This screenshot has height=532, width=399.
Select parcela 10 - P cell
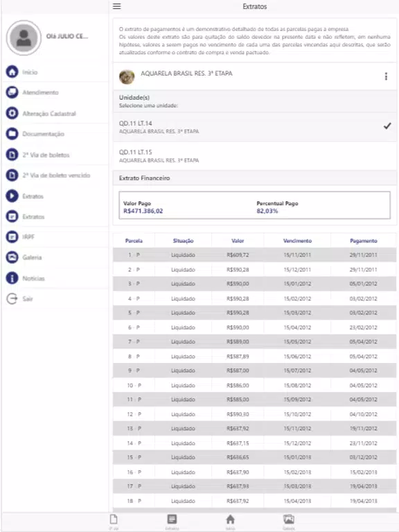click(x=134, y=385)
